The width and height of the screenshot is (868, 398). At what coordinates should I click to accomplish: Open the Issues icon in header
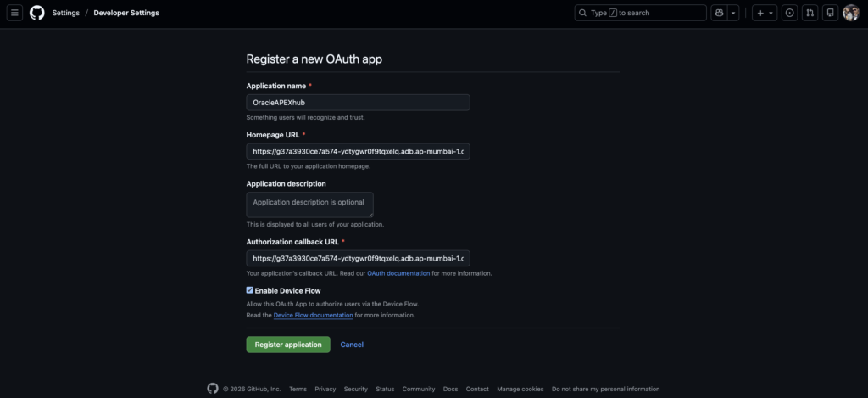[790, 13]
